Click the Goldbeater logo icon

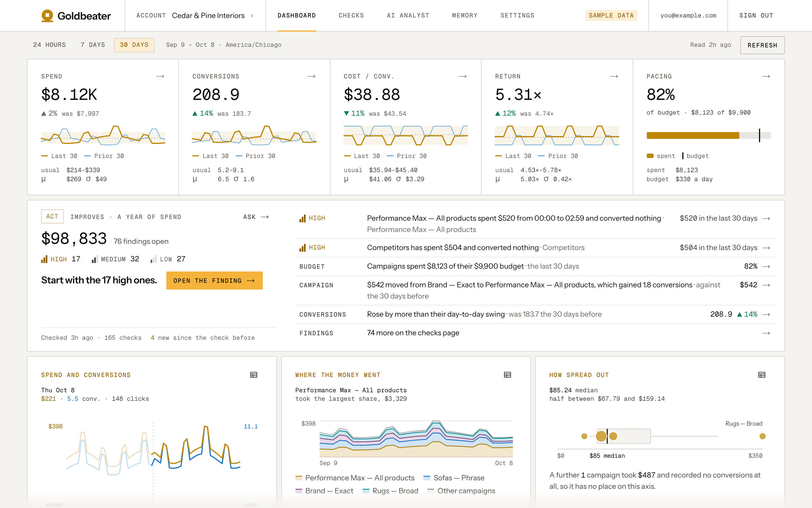tap(47, 16)
